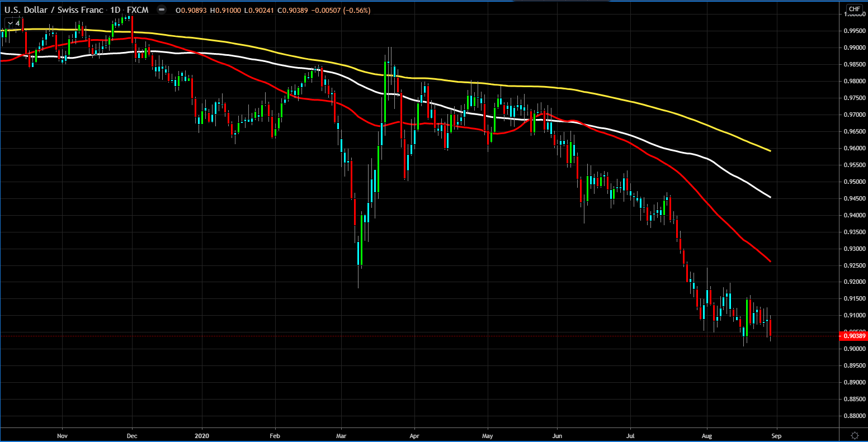Click the 0.98500 price scale label
The width and height of the screenshot is (868, 442).
[855, 65]
